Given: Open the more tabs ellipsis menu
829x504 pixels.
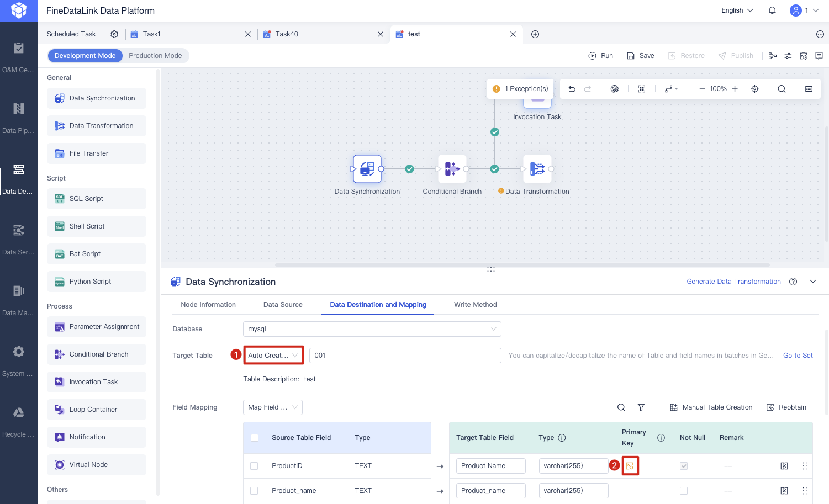Looking at the screenshot, I should pyautogui.click(x=820, y=34).
